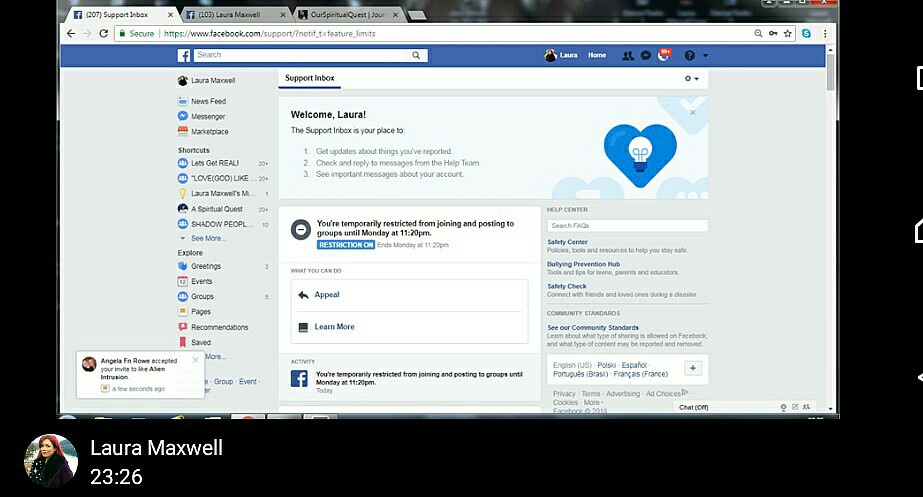This screenshot has height=497, width=923.
Task: Click the Facebook logo in the blue header
Action: point(184,56)
